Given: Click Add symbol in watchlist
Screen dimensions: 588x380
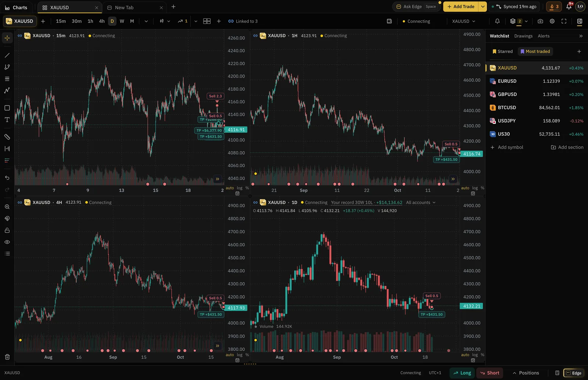Looking at the screenshot, I should (x=507, y=147).
